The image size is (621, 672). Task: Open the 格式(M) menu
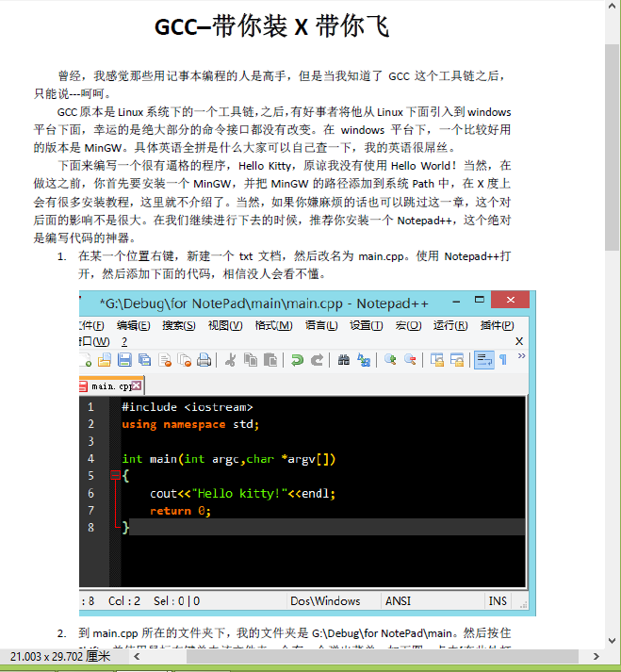point(273,326)
